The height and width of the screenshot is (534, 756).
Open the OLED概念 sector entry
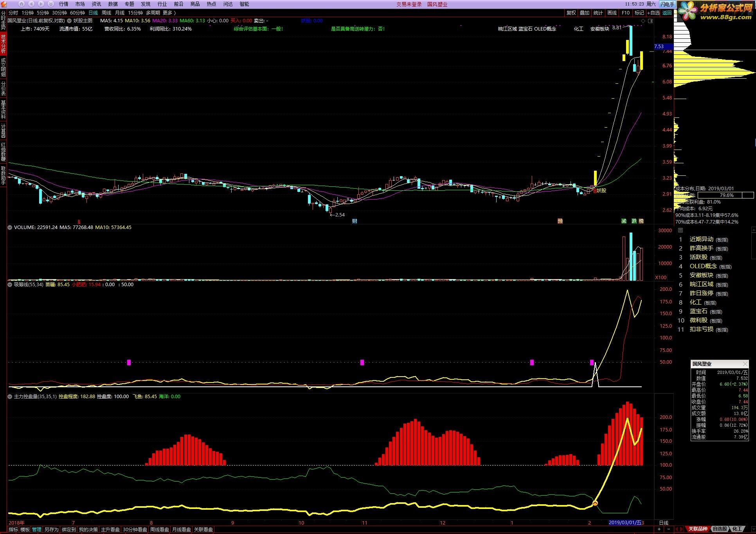[711, 266]
